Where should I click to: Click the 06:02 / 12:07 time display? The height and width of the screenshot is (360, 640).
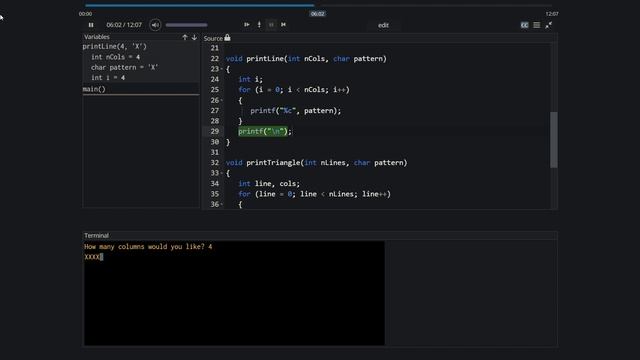pyautogui.click(x=124, y=25)
